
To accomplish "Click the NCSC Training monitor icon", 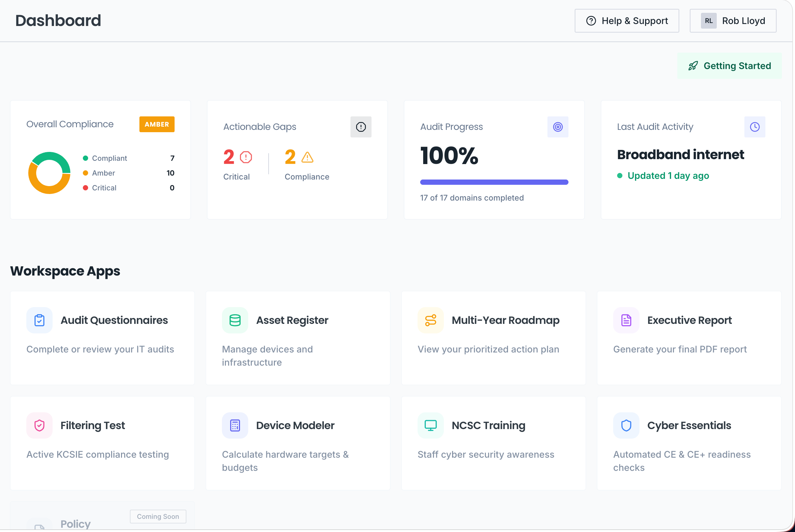I will pyautogui.click(x=431, y=425).
